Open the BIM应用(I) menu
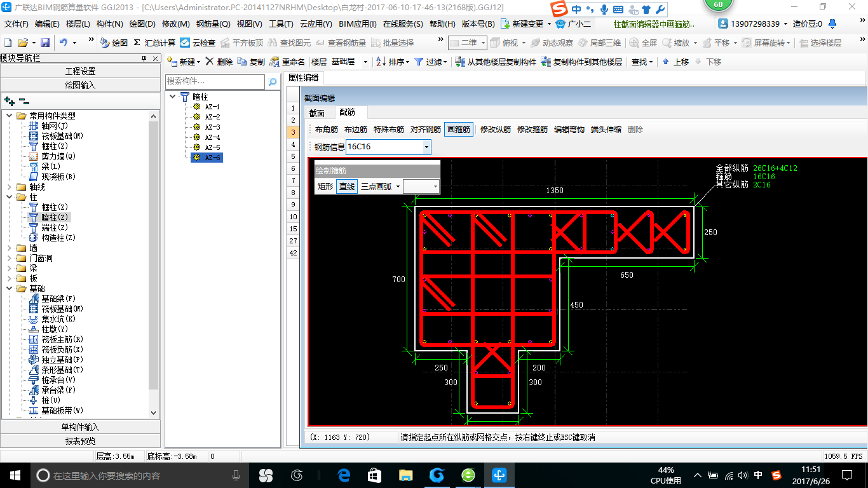 358,24
